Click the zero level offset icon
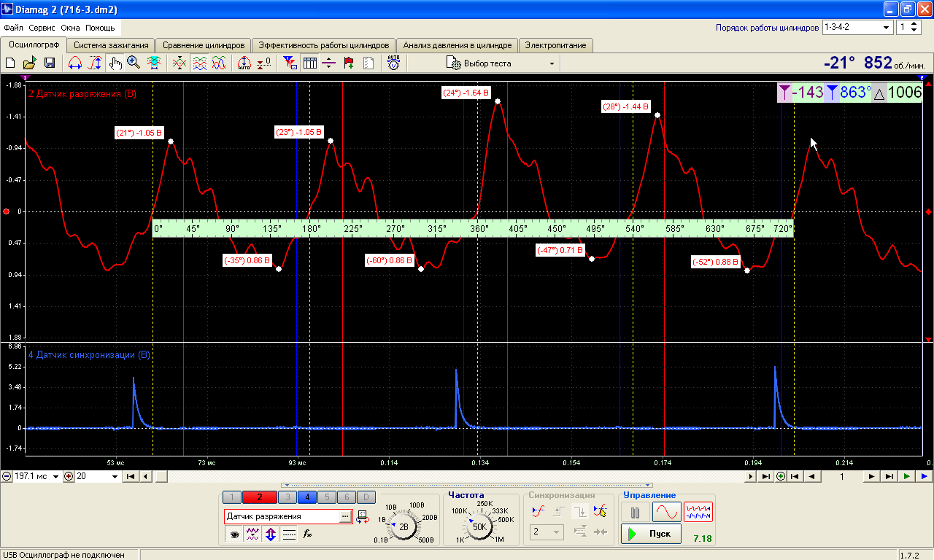The width and height of the screenshot is (934, 560). (x=265, y=63)
